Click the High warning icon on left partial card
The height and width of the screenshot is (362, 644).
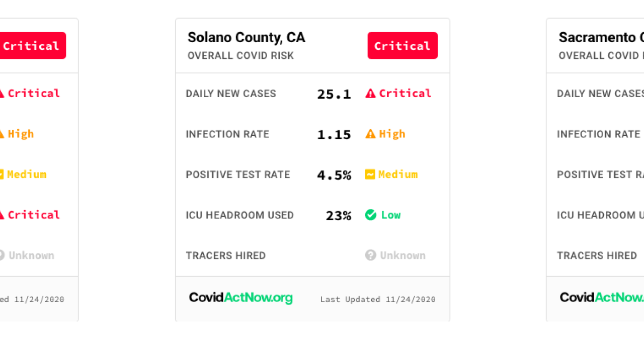tap(2, 134)
